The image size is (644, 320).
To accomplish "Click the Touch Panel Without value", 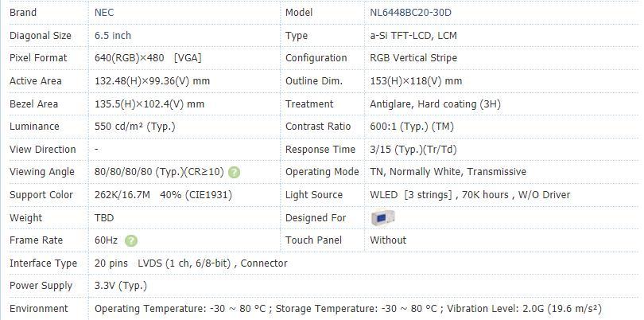I will point(388,240).
